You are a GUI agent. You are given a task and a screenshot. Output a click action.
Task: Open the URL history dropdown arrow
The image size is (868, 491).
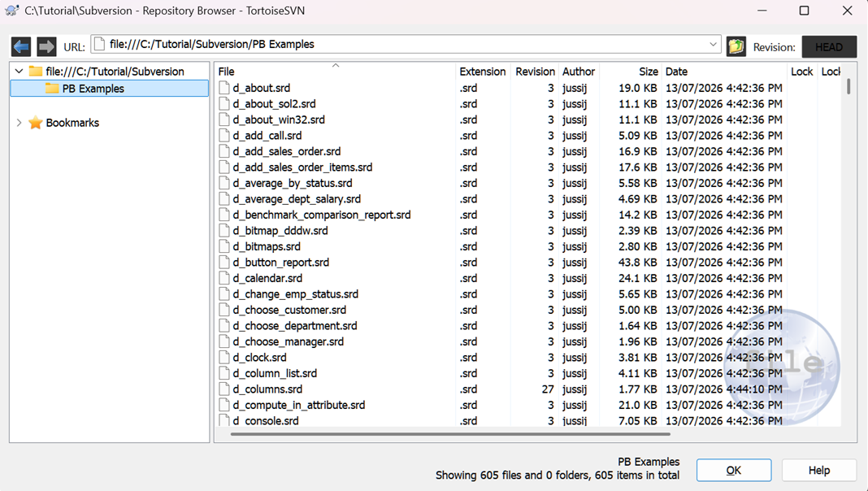point(713,44)
